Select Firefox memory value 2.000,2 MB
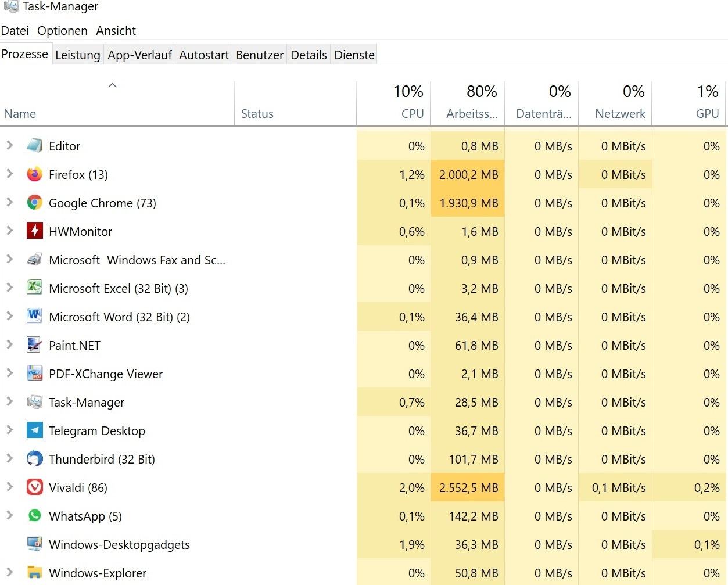Image resolution: width=728 pixels, height=585 pixels. 469,175
